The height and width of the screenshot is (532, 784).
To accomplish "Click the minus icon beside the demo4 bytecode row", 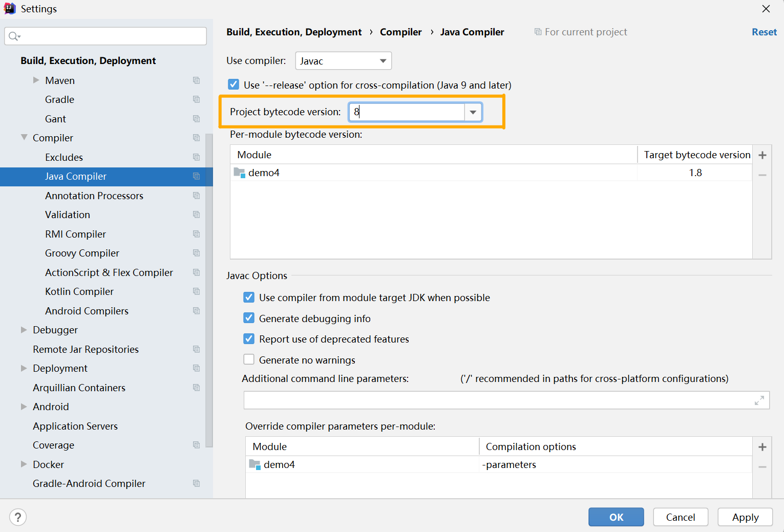I will pyautogui.click(x=762, y=175).
